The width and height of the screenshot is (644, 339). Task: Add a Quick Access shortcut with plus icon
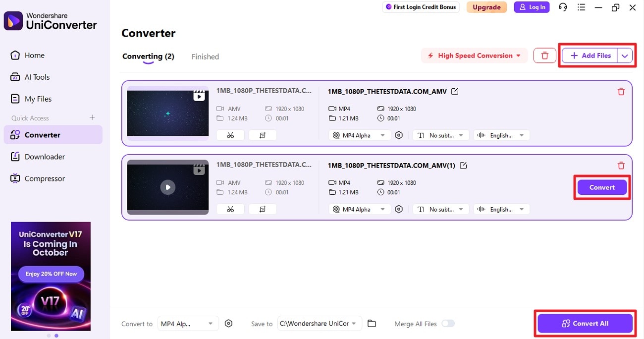92,117
